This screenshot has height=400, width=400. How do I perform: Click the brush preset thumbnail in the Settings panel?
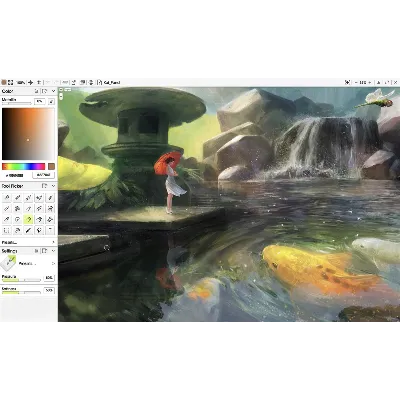[x=9, y=263]
